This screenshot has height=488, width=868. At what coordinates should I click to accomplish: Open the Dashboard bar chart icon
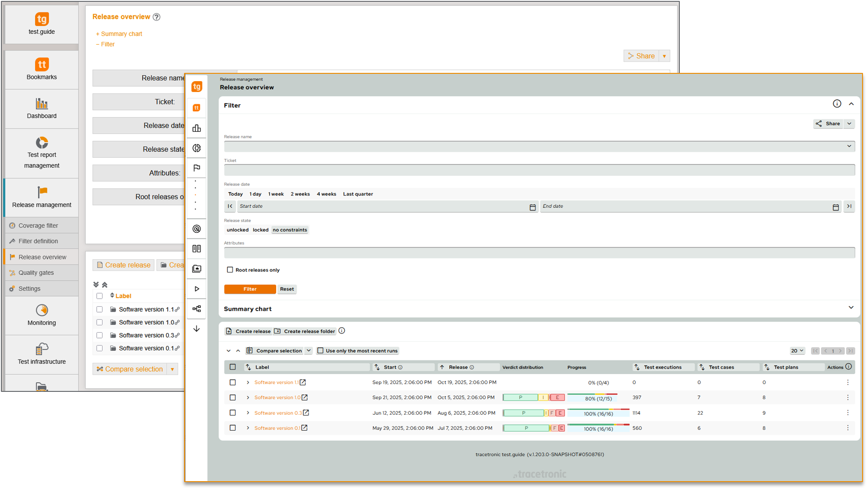click(41, 104)
